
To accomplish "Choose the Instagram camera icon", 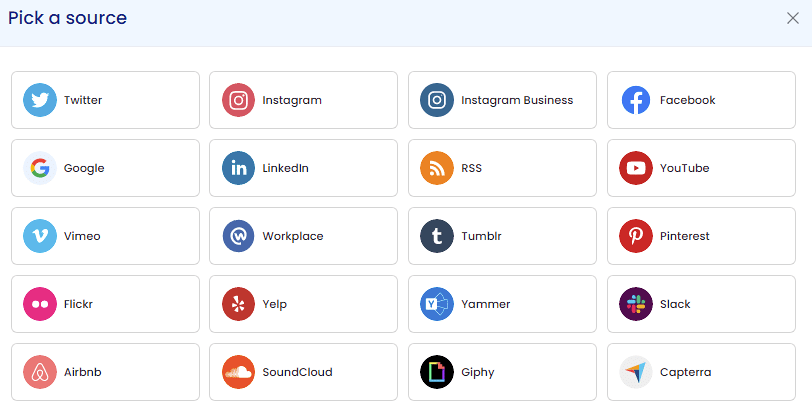I will [x=238, y=100].
